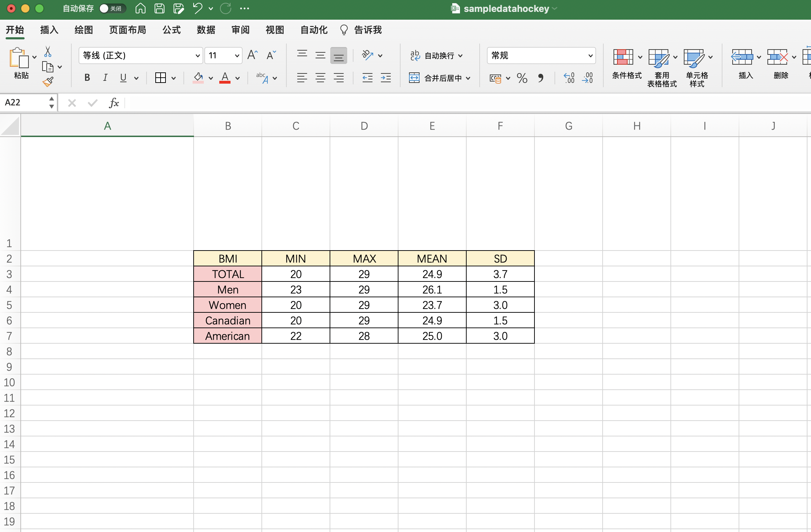The image size is (811, 532).
Task: Select the cell containing Canadian
Action: point(228,320)
